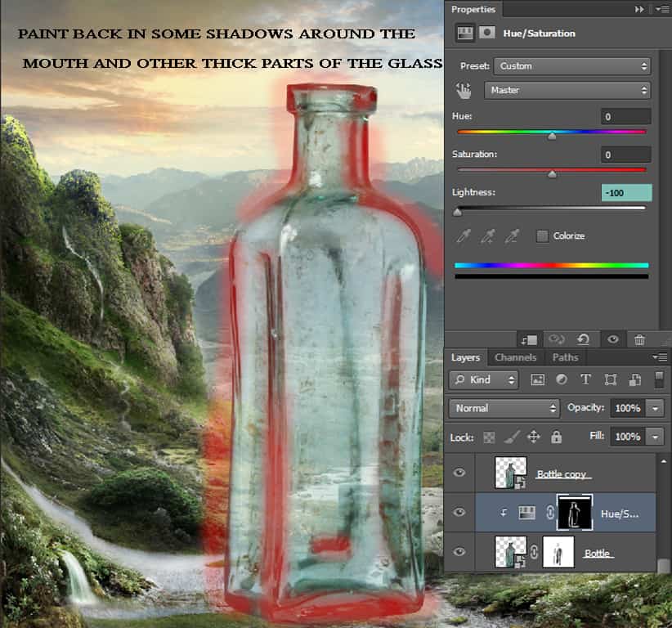This screenshot has height=628, width=672.
Task: Open the Opacity slider arrow
Action: (656, 409)
